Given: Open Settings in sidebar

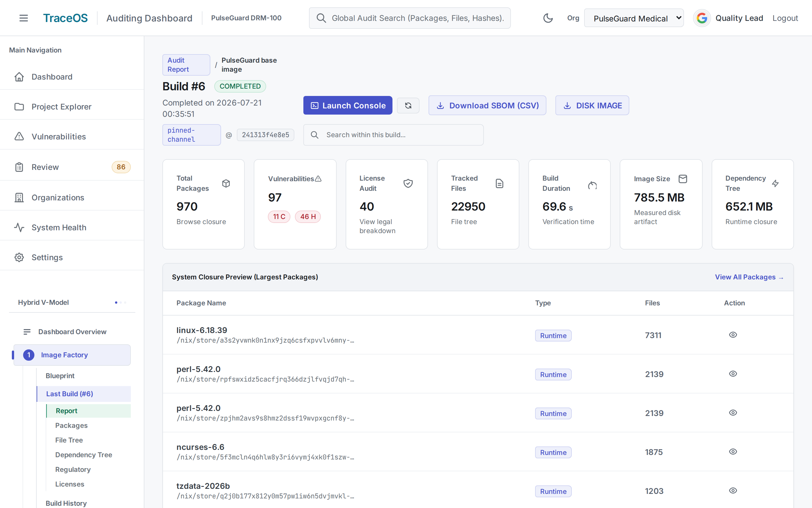Looking at the screenshot, I should 72,257.
